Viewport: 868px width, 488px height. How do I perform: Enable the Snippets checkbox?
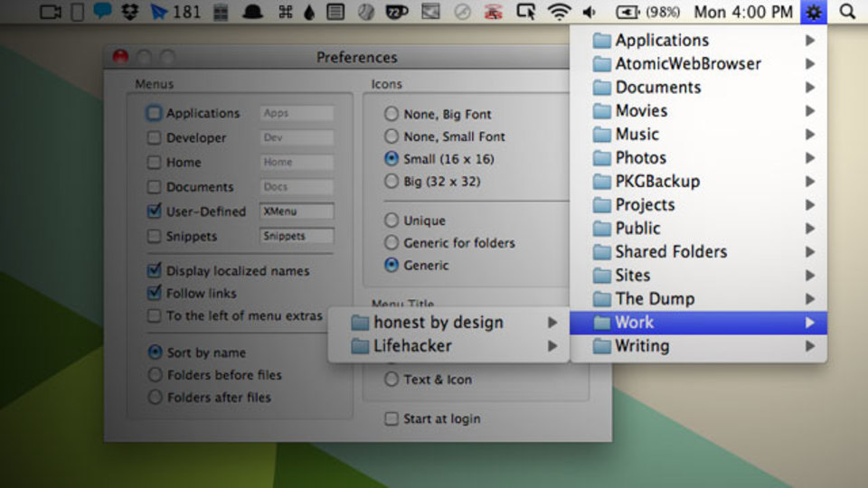pyautogui.click(x=154, y=236)
